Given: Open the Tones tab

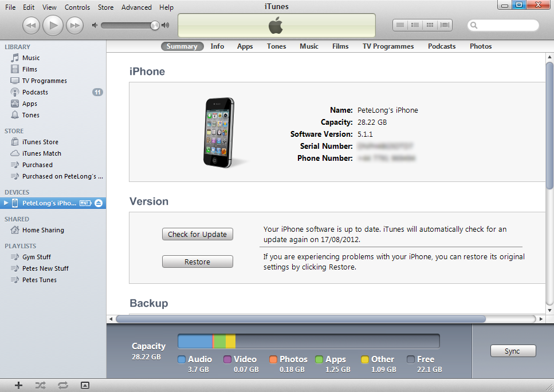Looking at the screenshot, I should [x=276, y=46].
